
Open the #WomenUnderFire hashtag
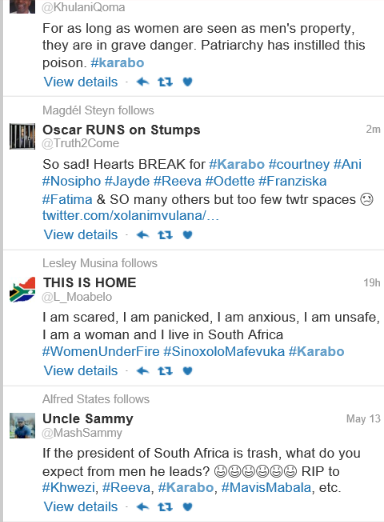(x=101, y=352)
